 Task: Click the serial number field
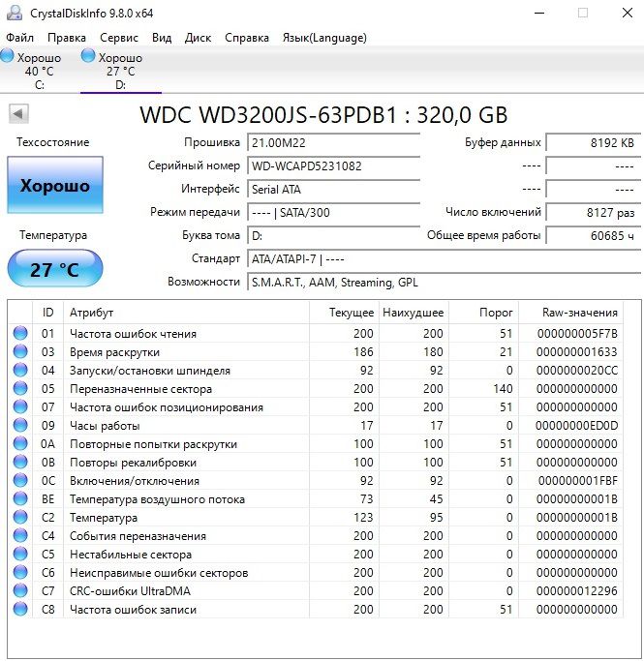click(x=333, y=165)
